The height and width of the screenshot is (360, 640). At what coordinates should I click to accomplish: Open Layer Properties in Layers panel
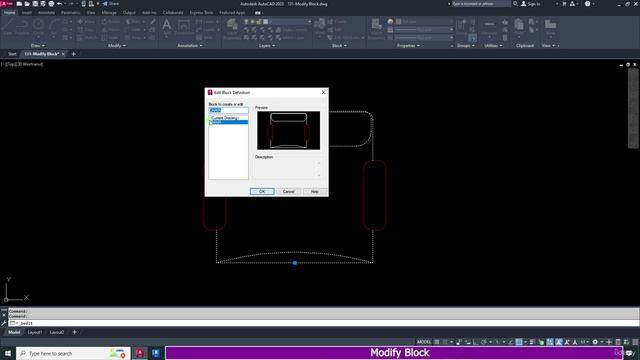tap(232, 29)
